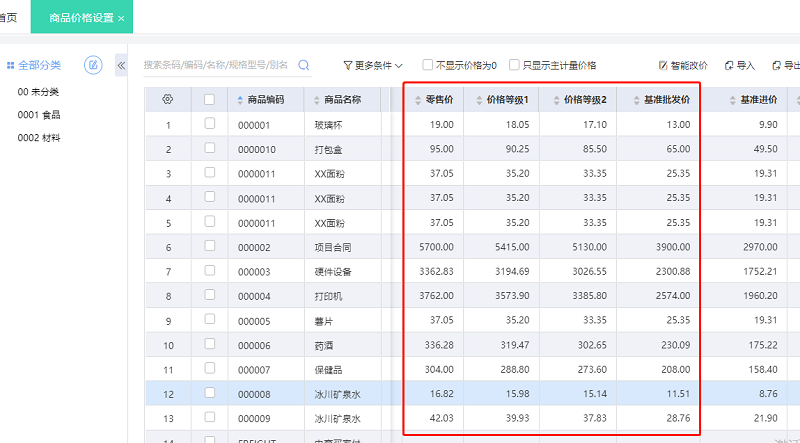Click 基准进价 value 2970.00

coord(760,247)
